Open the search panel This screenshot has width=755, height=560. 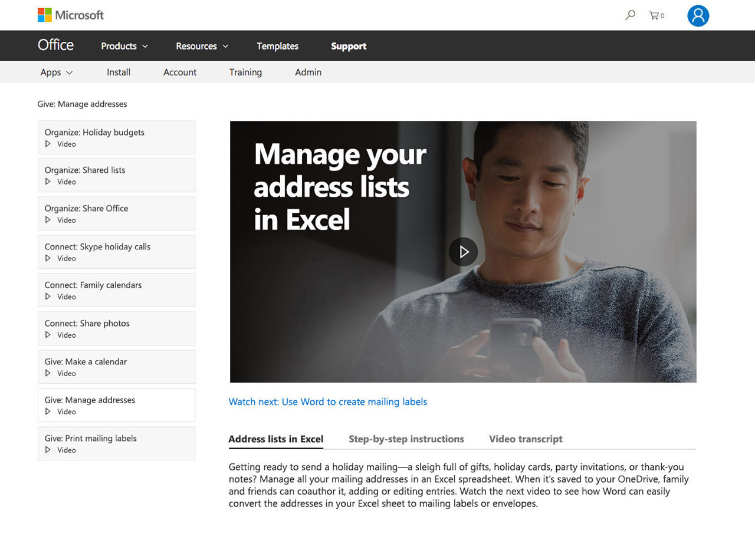[x=629, y=15]
